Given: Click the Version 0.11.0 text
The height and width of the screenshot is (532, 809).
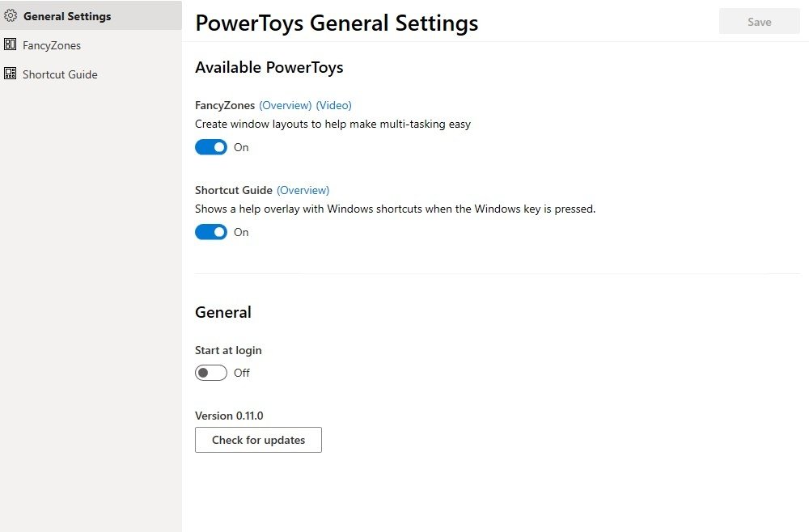Looking at the screenshot, I should click(229, 416).
